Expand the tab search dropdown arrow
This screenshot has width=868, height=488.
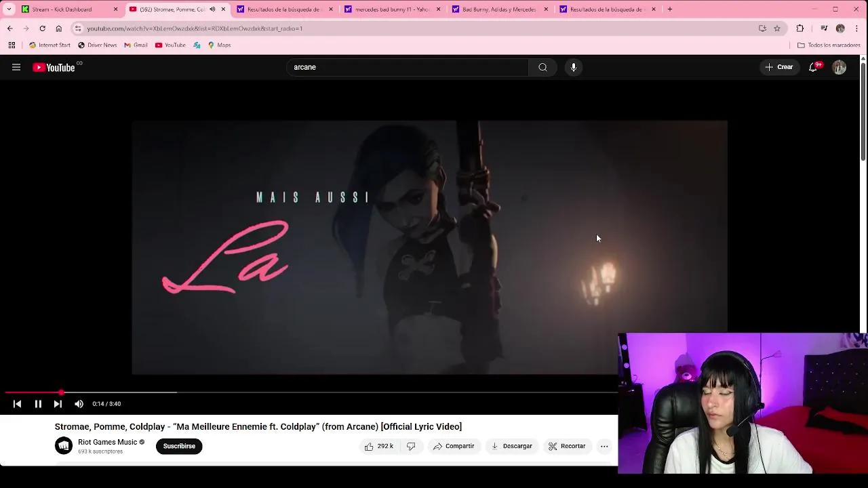click(x=9, y=9)
